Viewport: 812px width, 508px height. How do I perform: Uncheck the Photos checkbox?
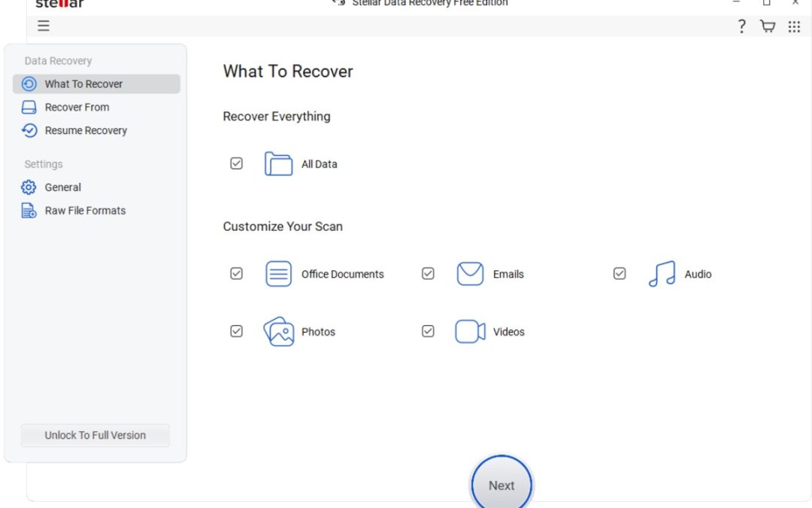click(x=236, y=331)
